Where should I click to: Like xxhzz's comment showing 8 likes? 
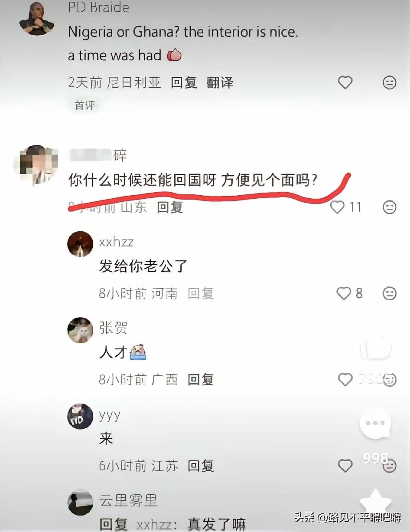(344, 294)
